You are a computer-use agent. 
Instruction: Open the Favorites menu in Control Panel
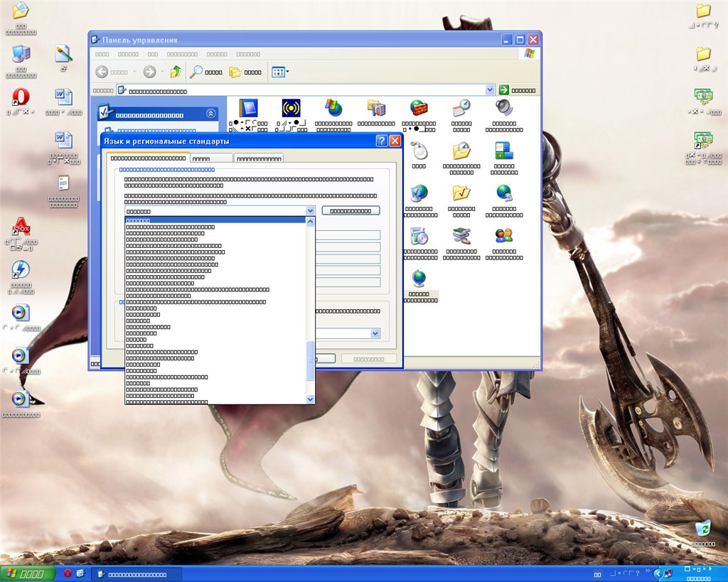pyautogui.click(x=182, y=54)
